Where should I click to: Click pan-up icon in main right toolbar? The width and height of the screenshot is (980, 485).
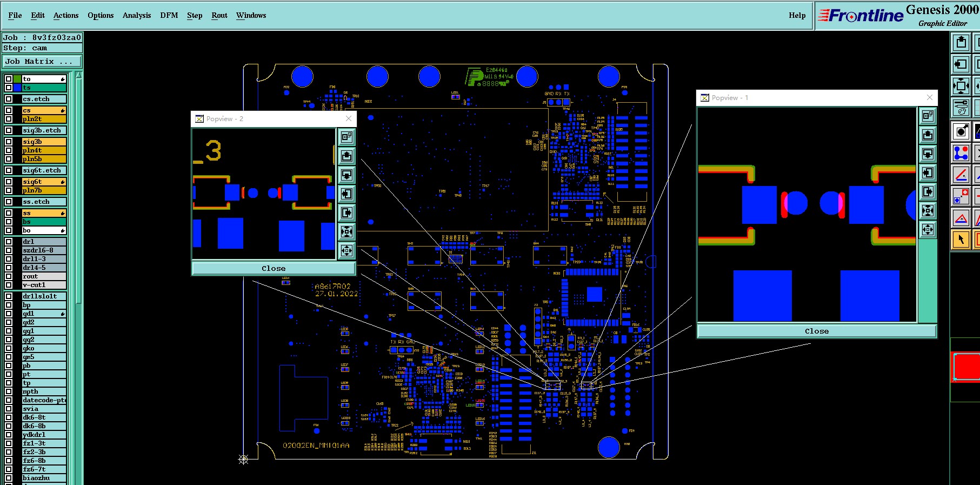click(x=961, y=42)
